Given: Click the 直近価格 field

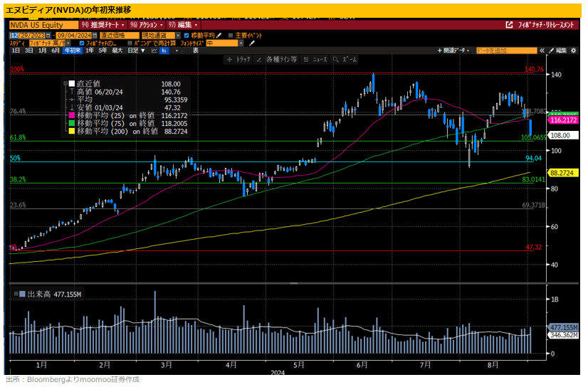Looking at the screenshot, I should [120, 36].
